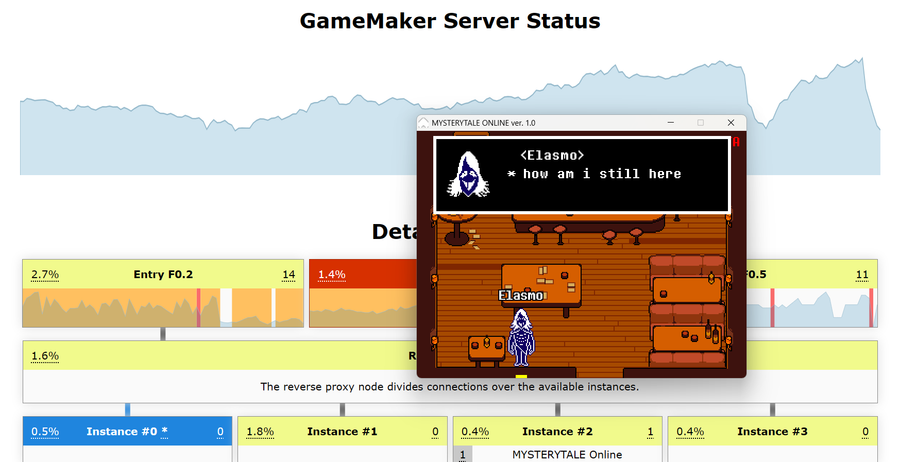900x462 pixels.
Task: Click the F0.5 entry node's history graph
Action: pyautogui.click(x=812, y=308)
